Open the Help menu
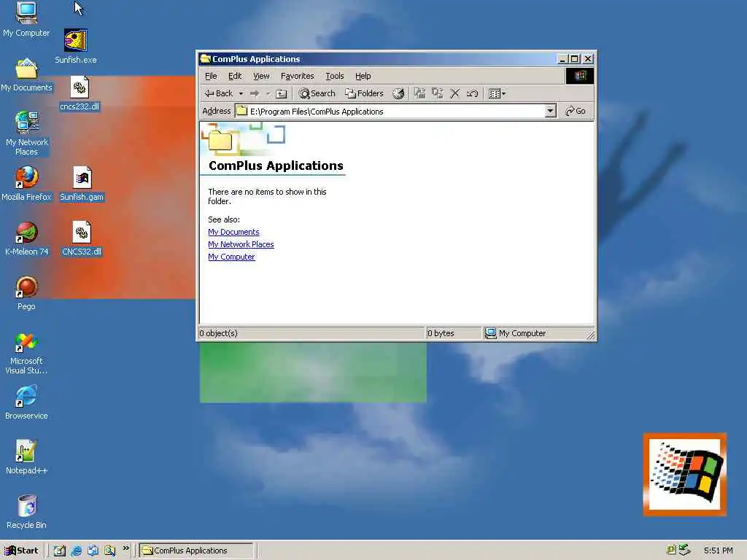 pyautogui.click(x=363, y=76)
